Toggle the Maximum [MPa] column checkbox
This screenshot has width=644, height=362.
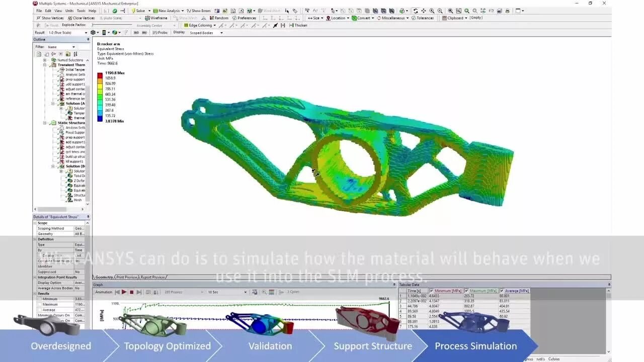click(x=466, y=291)
